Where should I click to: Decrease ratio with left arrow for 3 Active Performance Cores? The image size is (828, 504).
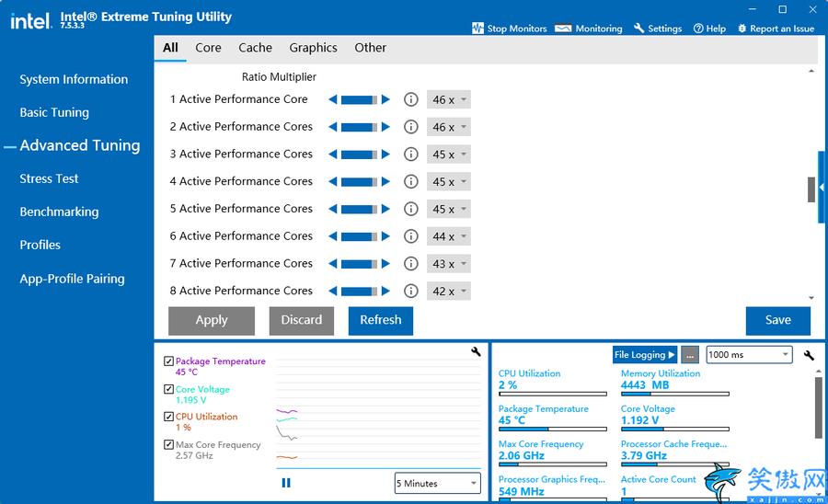click(333, 155)
